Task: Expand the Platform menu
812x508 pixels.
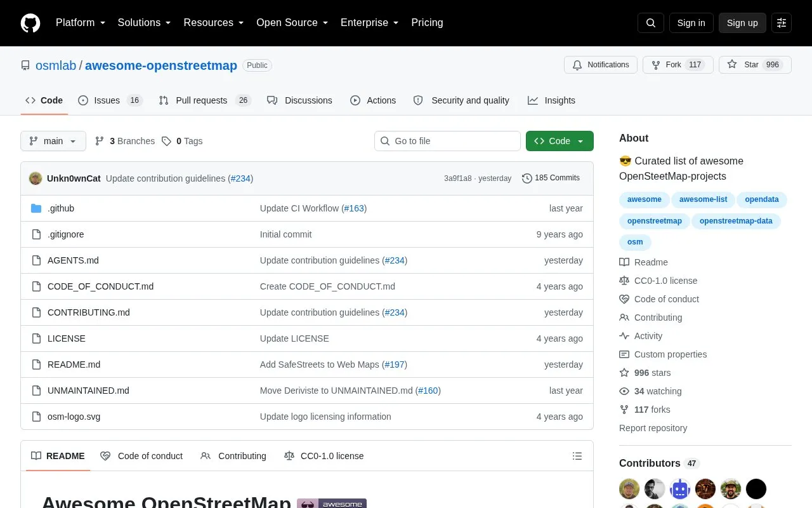Action: [81, 23]
